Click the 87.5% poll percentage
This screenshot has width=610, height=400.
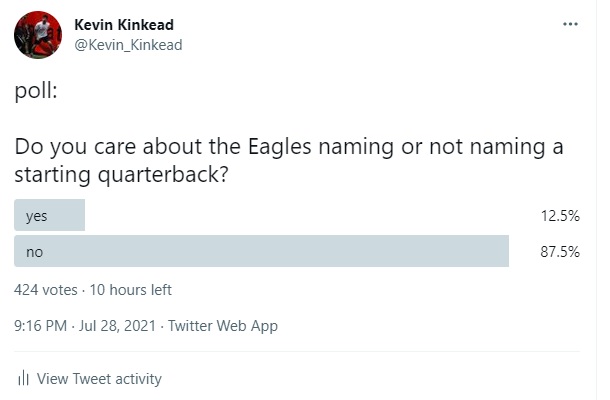[560, 252]
